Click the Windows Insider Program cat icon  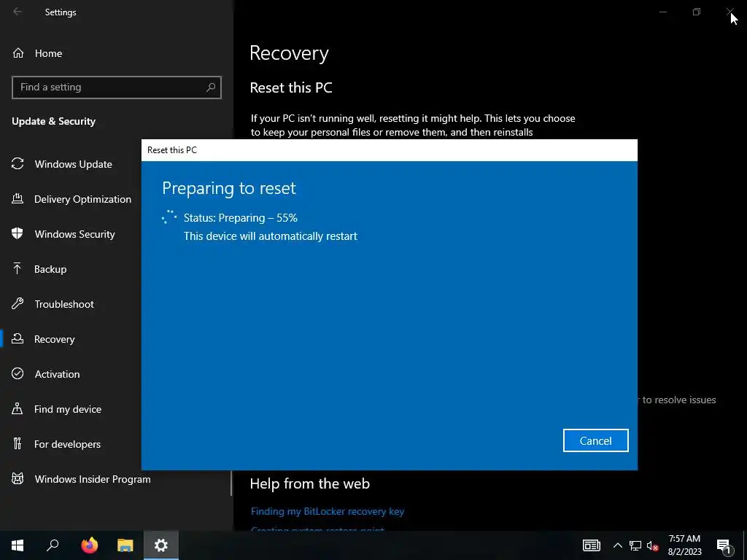tap(18, 478)
